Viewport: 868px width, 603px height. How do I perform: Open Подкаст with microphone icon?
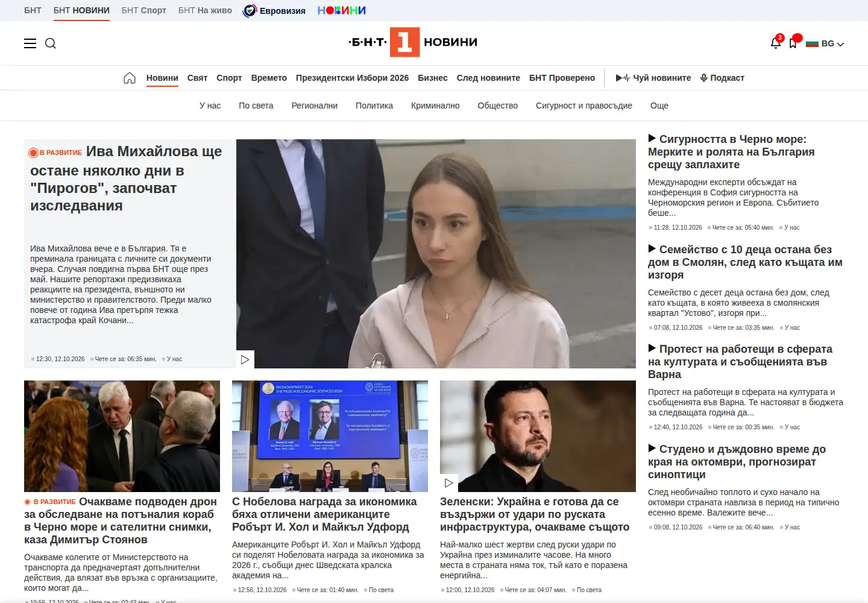click(722, 78)
